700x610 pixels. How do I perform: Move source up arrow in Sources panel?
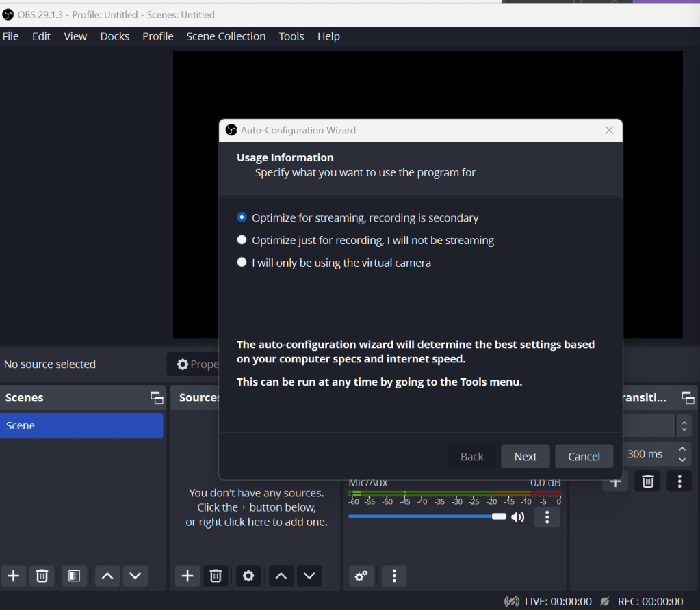point(281,576)
